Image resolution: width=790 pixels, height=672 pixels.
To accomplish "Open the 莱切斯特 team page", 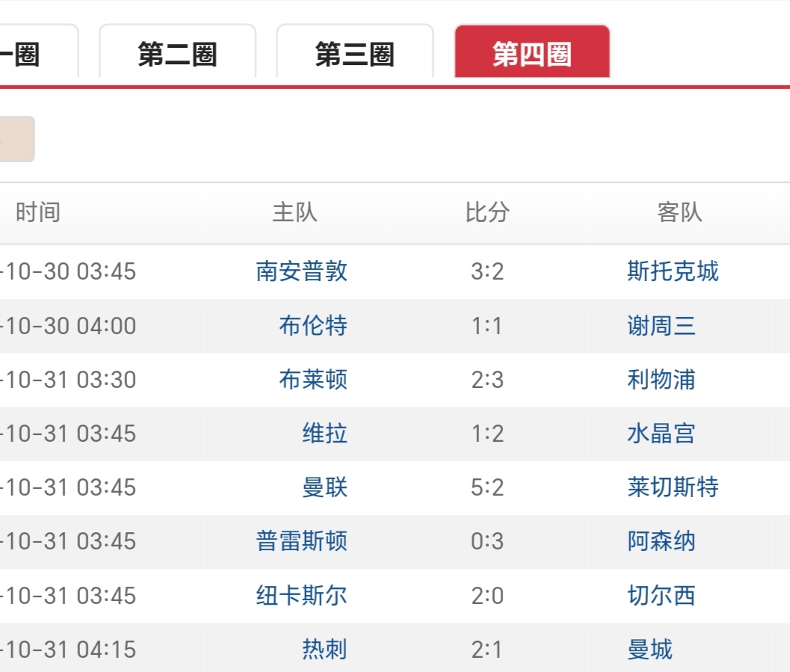I will click(x=673, y=487).
